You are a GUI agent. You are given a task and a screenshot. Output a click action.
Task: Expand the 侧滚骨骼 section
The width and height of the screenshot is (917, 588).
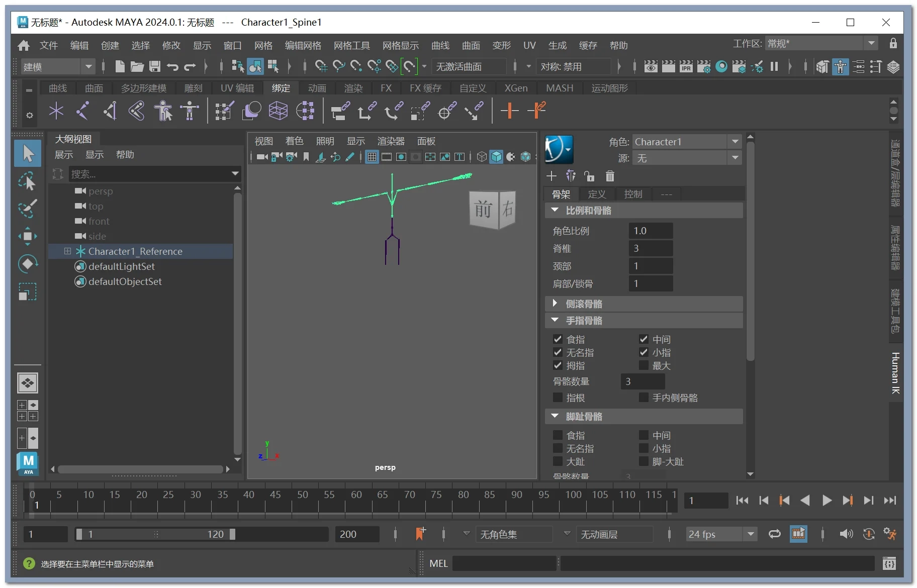(555, 303)
